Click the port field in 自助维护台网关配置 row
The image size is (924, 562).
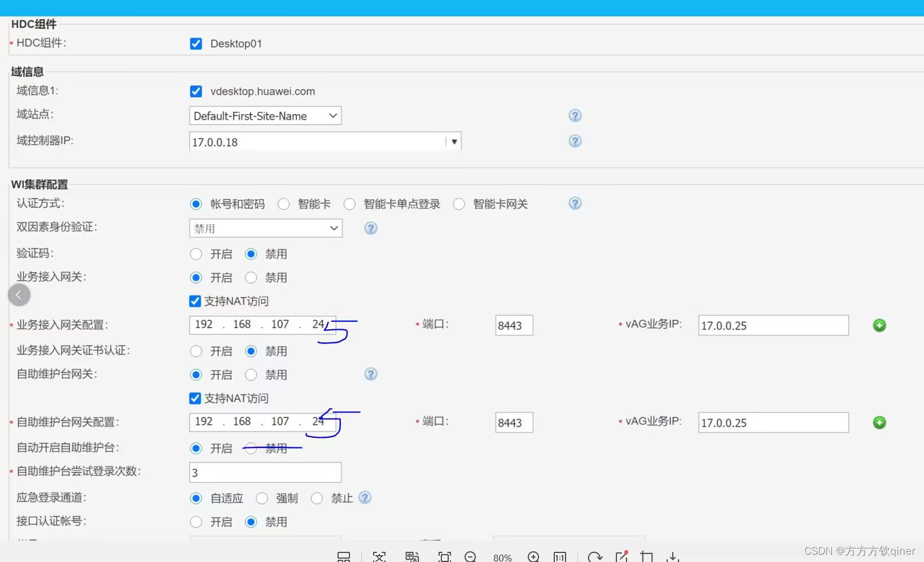point(514,422)
